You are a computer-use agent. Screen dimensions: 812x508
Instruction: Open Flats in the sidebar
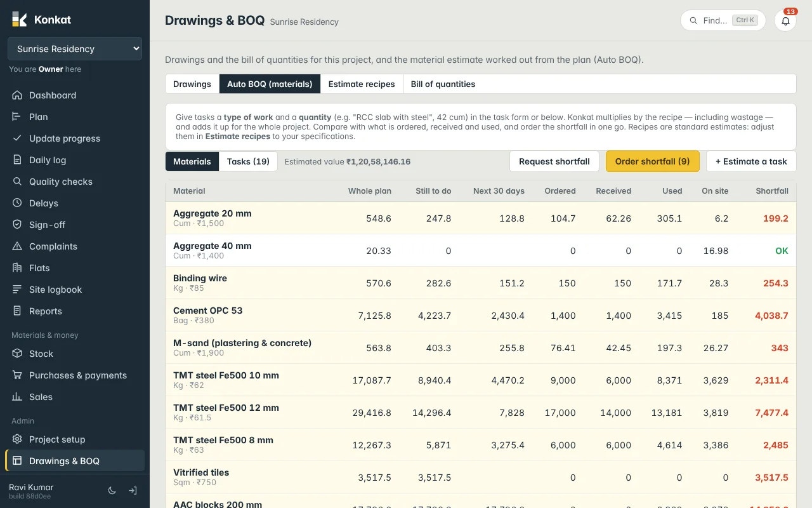click(x=75, y=268)
